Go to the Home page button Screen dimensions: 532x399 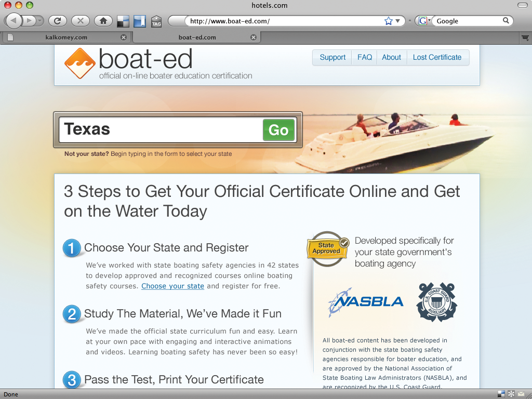pyautogui.click(x=103, y=21)
